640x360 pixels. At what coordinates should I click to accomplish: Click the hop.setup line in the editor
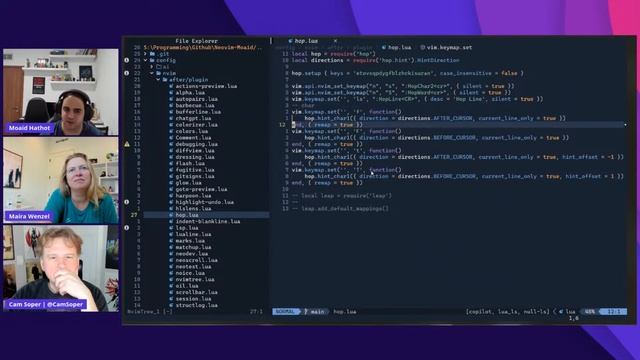point(407,73)
